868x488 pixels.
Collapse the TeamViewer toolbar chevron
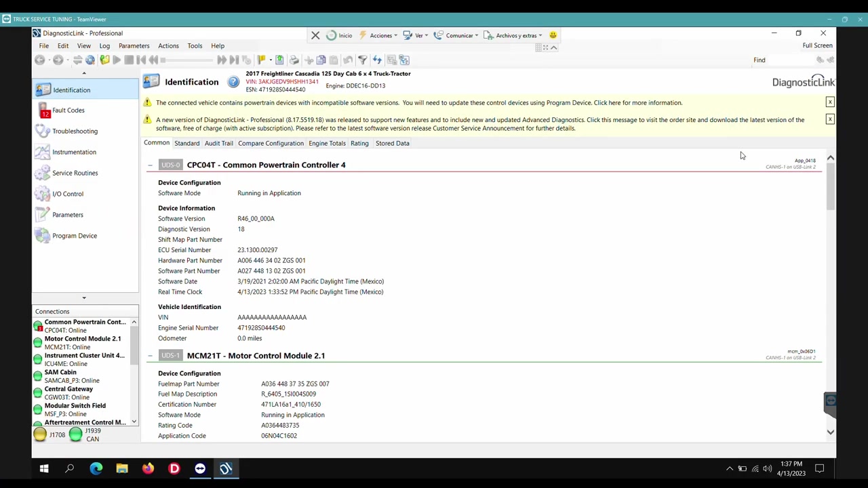(x=554, y=47)
